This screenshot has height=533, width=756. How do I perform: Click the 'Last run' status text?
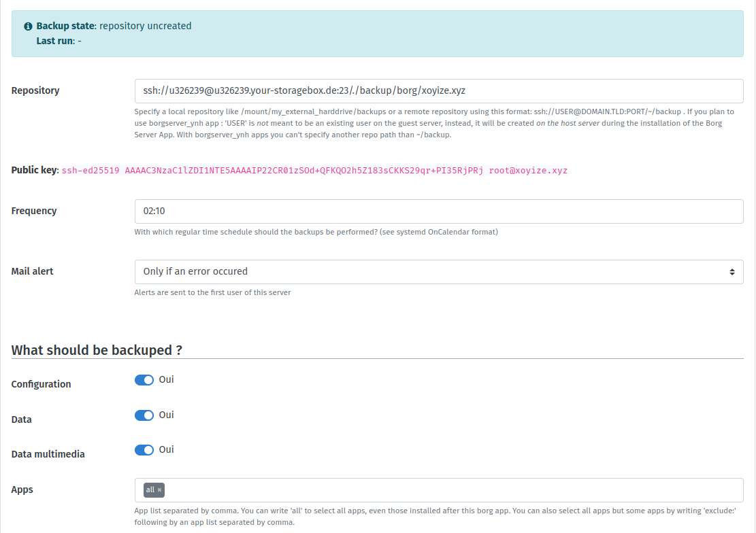pyautogui.click(x=59, y=41)
